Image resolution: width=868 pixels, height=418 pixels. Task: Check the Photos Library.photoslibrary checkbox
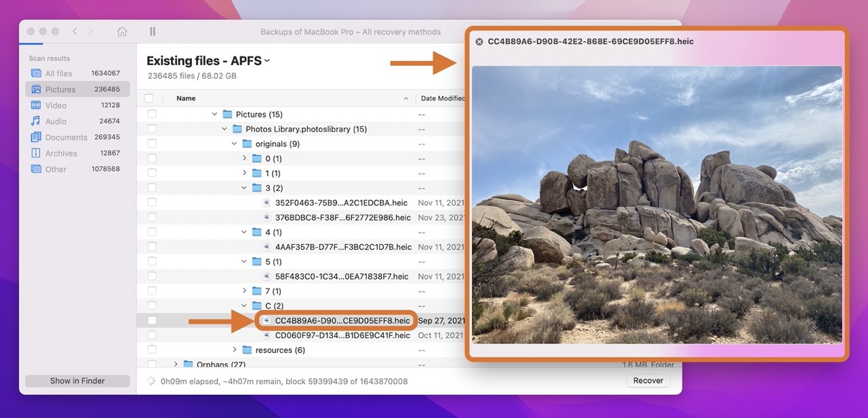[x=152, y=129]
